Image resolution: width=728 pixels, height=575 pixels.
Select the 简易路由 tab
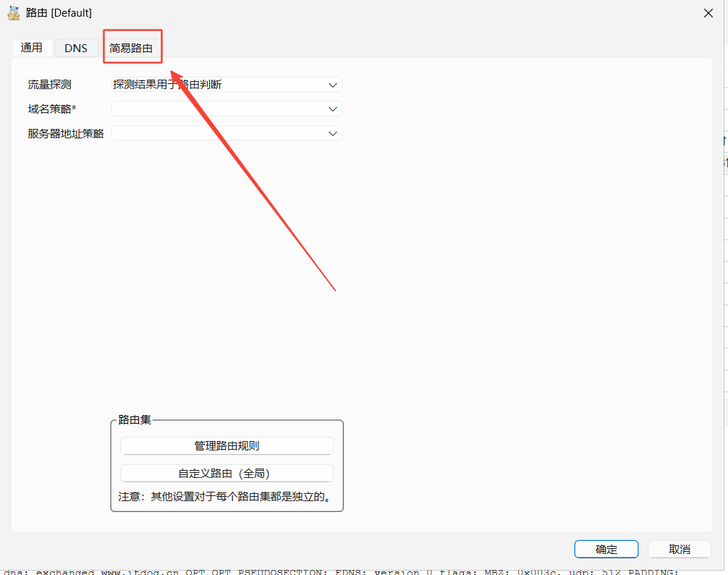tap(131, 48)
